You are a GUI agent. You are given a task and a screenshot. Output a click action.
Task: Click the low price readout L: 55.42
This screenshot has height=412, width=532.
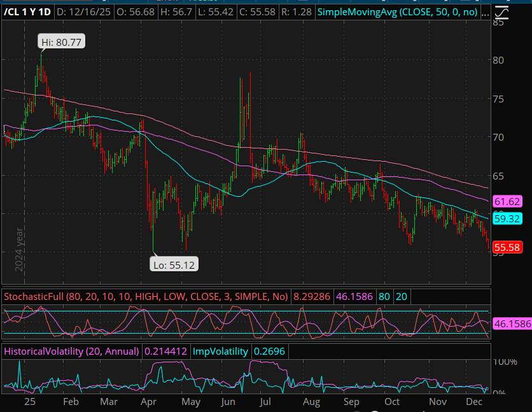(x=216, y=12)
